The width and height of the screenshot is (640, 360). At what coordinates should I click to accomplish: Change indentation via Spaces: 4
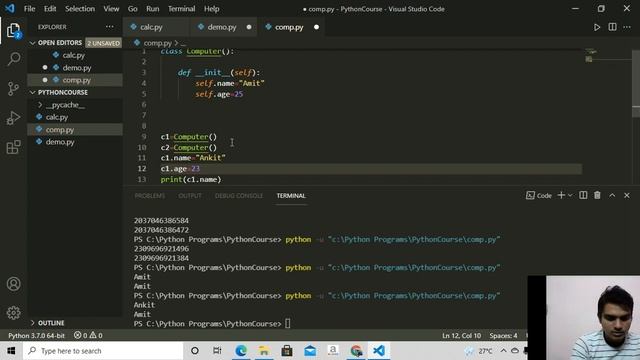click(503, 336)
